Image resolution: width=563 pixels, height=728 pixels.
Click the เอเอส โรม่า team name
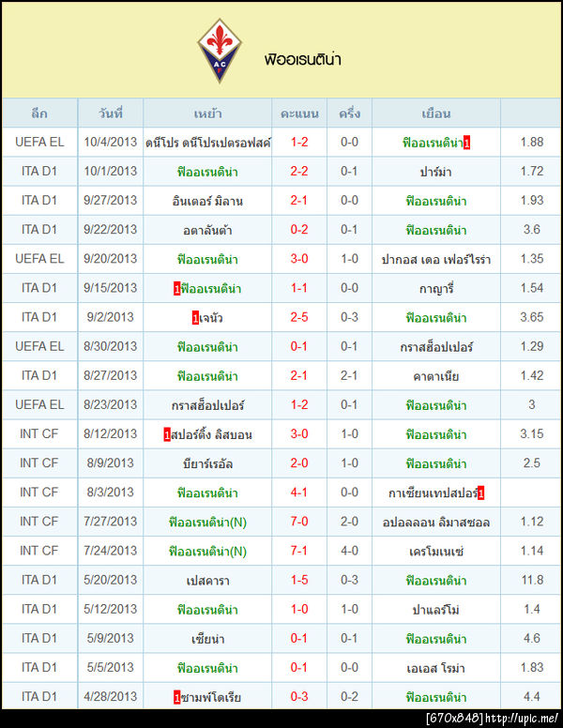(435, 668)
